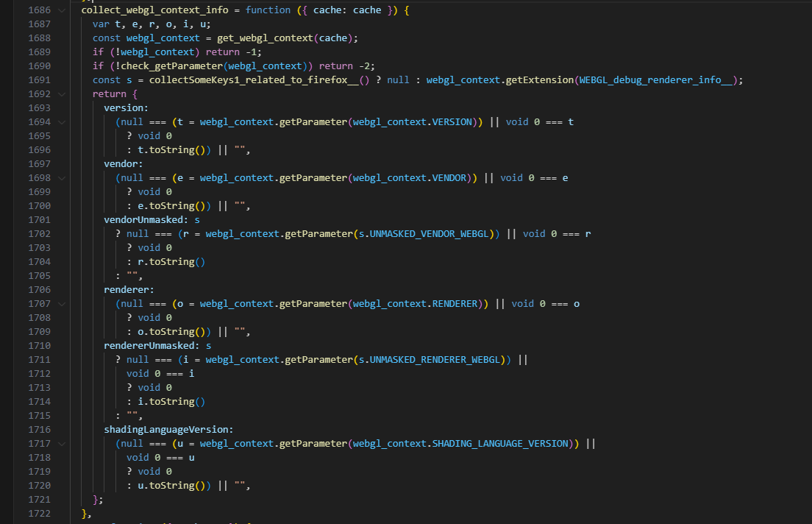Click the 'cache: cache' destructured parameter

(x=347, y=10)
